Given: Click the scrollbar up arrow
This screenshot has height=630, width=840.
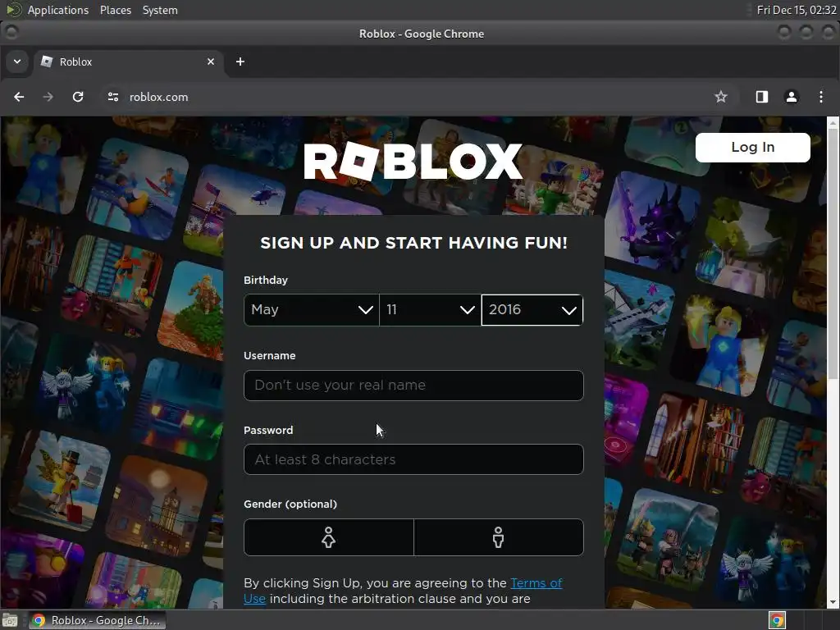Looking at the screenshot, I should (x=833, y=123).
